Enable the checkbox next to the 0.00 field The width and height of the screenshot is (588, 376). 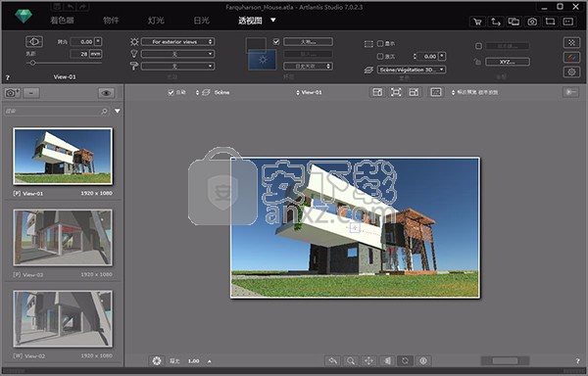pos(380,56)
